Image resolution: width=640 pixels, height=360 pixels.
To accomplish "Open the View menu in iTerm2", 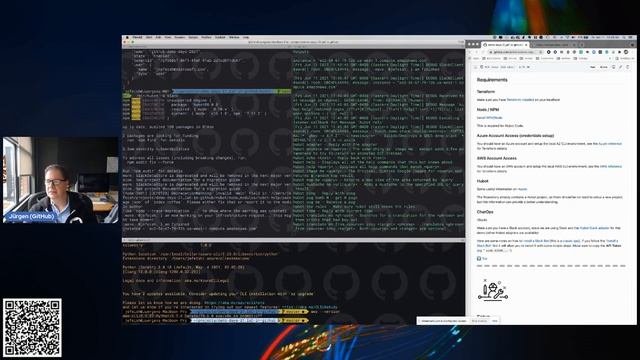I will 168,38.
